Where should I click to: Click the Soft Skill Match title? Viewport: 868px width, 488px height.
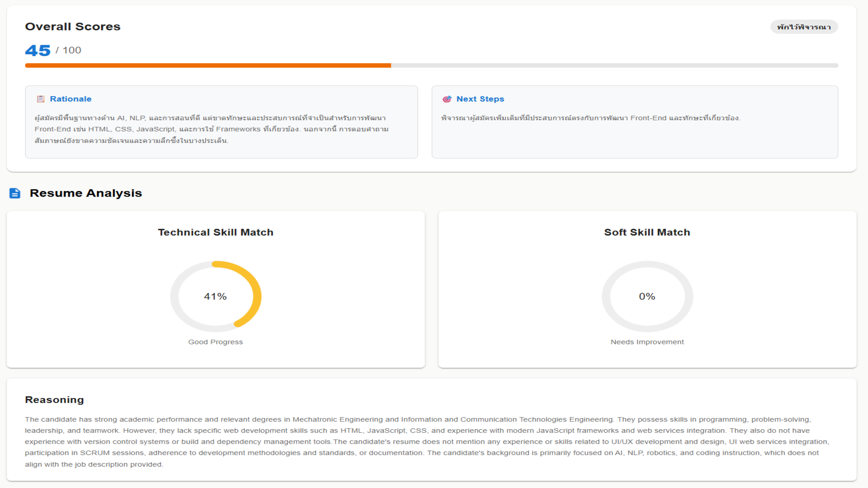pos(647,232)
